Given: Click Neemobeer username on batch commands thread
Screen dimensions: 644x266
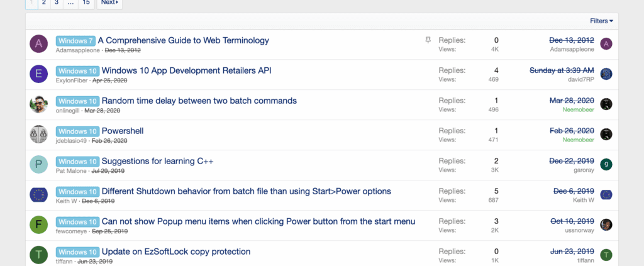Looking at the screenshot, I should point(577,109).
